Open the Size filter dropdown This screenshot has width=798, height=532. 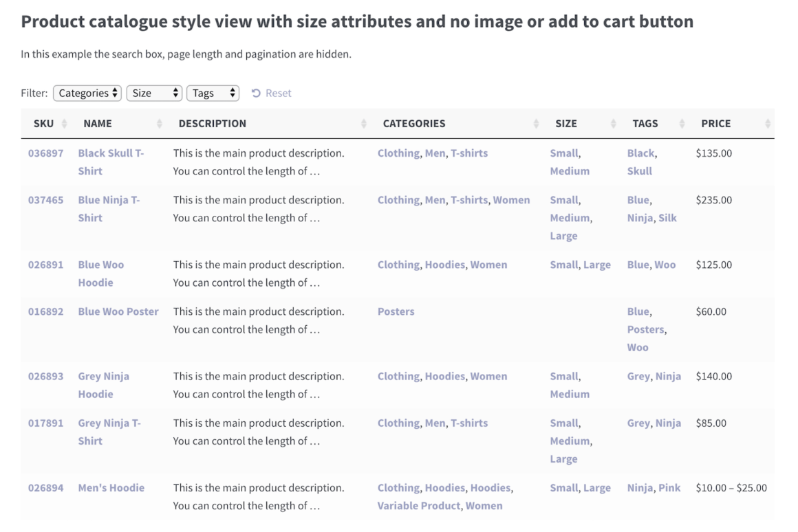(154, 93)
